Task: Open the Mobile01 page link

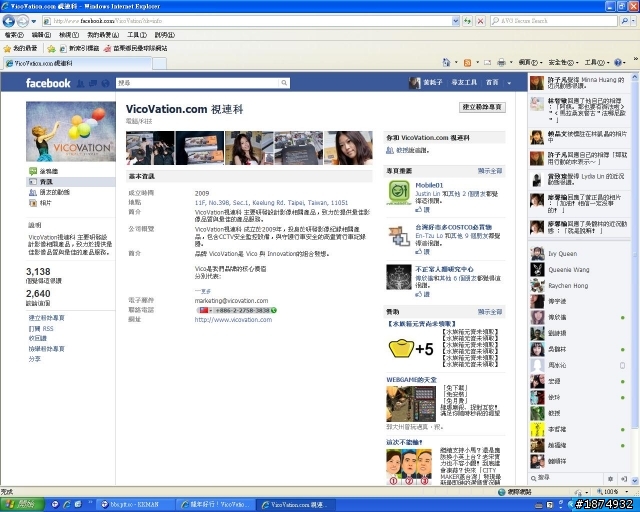Action: 429,185
